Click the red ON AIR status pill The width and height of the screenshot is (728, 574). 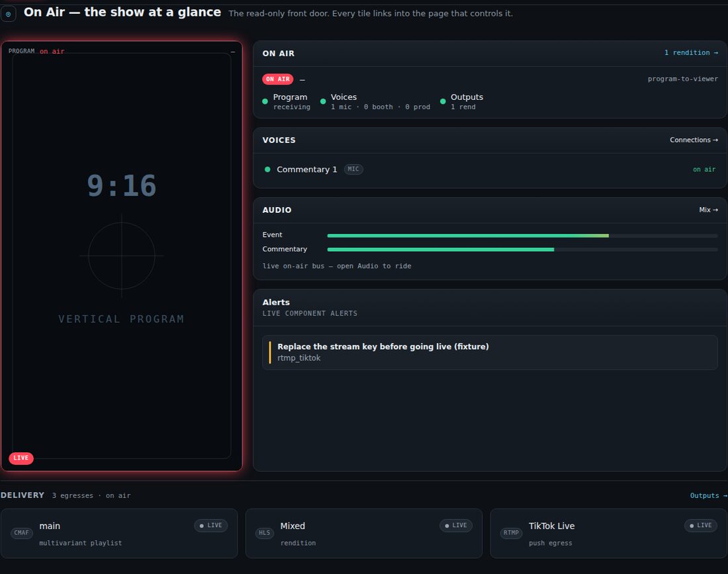coord(278,79)
